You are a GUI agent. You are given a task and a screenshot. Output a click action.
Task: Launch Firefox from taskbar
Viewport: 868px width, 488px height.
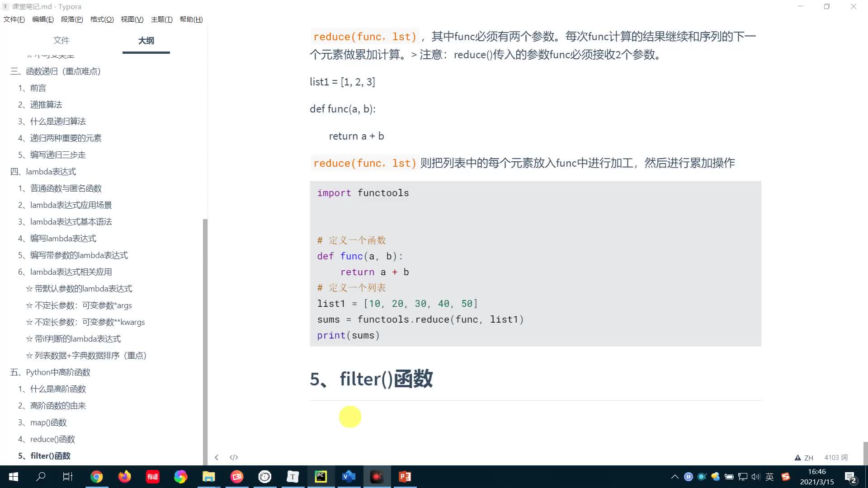pyautogui.click(x=124, y=477)
